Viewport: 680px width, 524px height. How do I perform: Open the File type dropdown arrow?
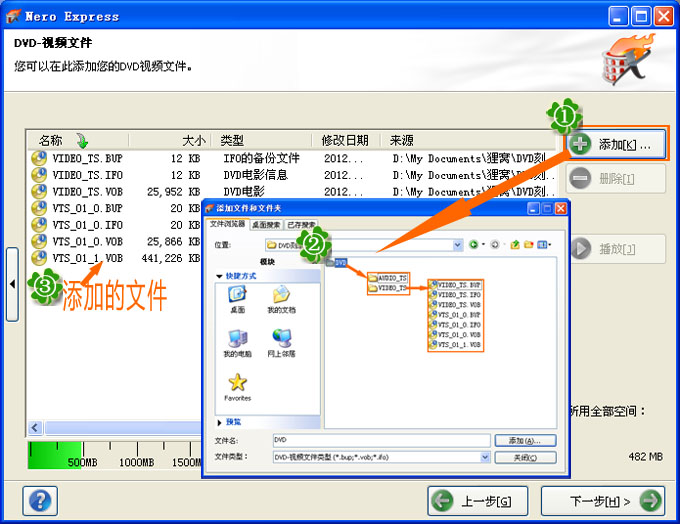coord(485,457)
